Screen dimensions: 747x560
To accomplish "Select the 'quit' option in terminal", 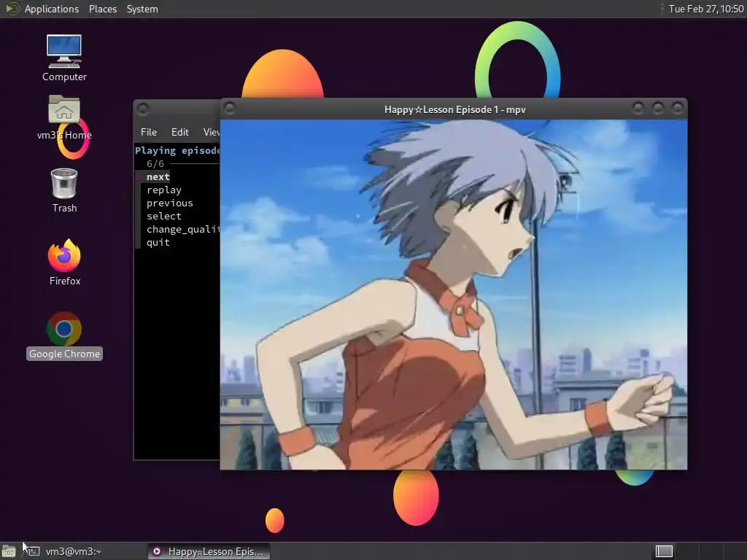I will pyautogui.click(x=158, y=242).
